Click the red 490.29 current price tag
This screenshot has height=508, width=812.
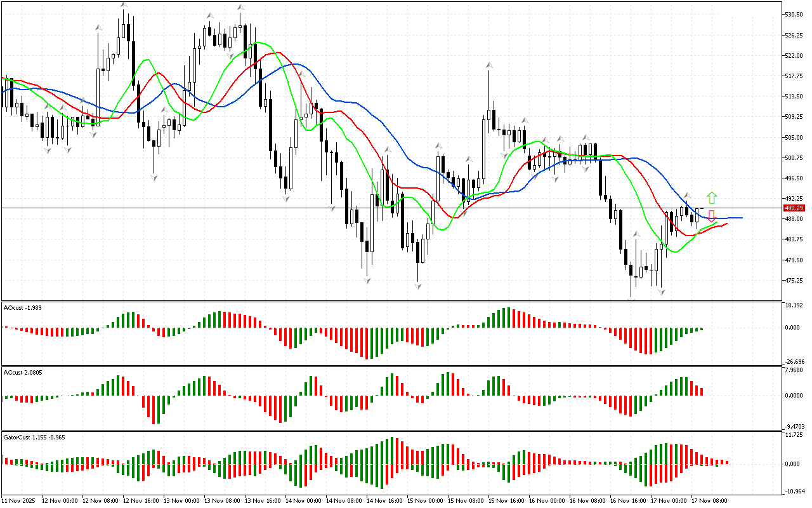pos(794,208)
